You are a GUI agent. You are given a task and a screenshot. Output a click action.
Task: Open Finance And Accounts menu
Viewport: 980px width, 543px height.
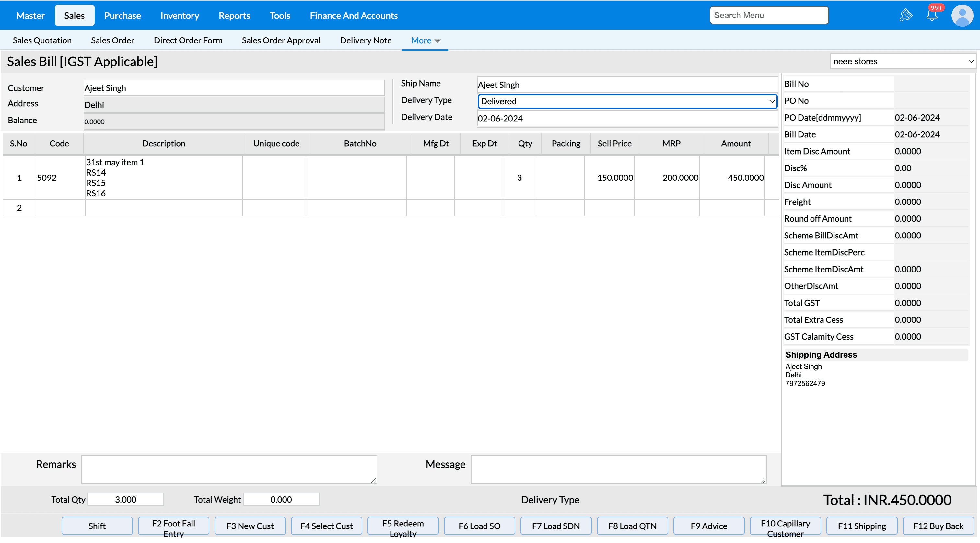click(354, 16)
